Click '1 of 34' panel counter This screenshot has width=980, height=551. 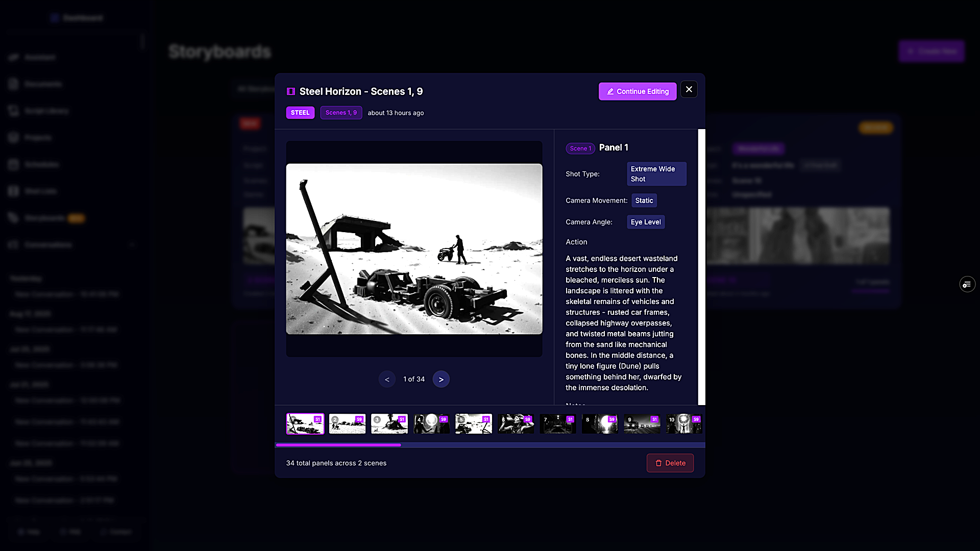pos(414,379)
